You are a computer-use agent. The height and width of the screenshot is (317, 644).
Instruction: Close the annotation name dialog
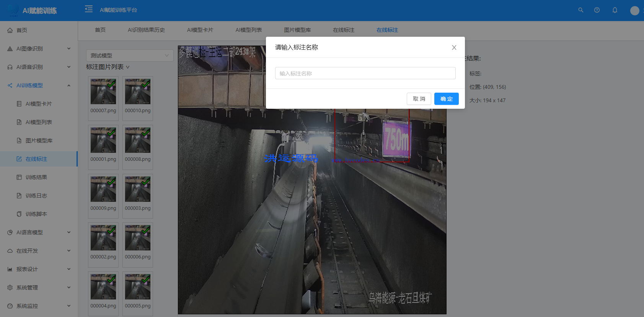coord(454,47)
